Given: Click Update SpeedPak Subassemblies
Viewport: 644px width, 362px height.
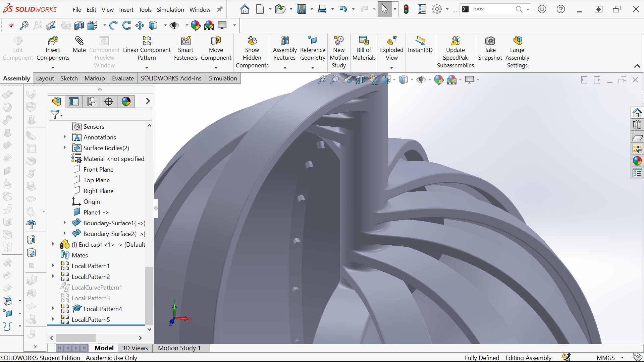Looking at the screenshot, I should click(x=455, y=52).
